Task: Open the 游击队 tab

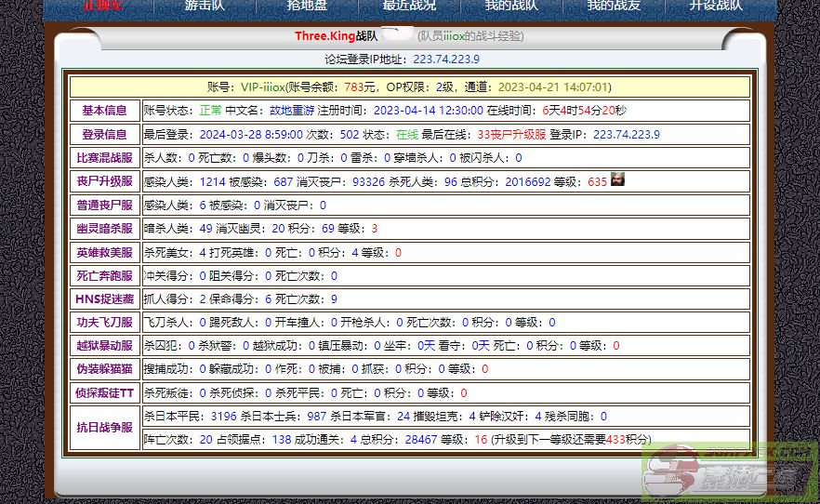Action: [204, 6]
